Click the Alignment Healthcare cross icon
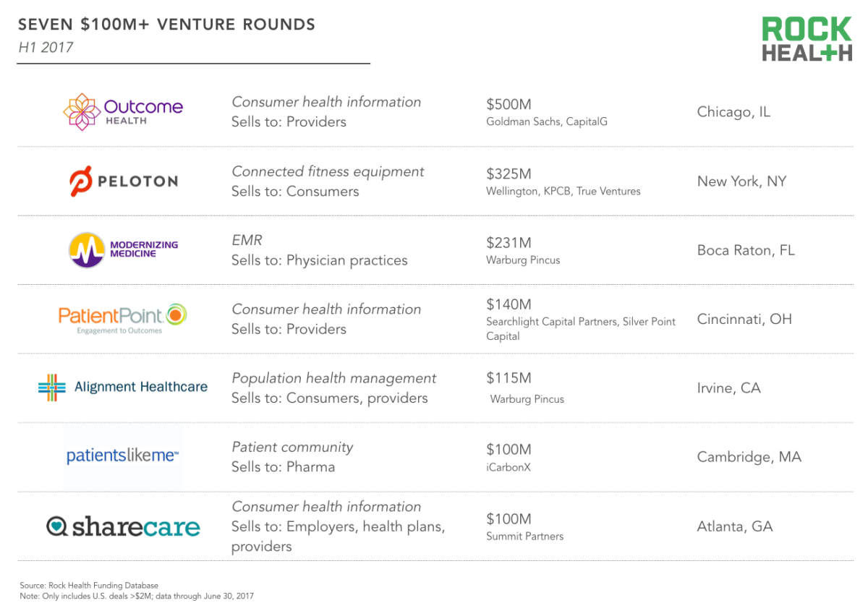The image size is (868, 616). 51,388
